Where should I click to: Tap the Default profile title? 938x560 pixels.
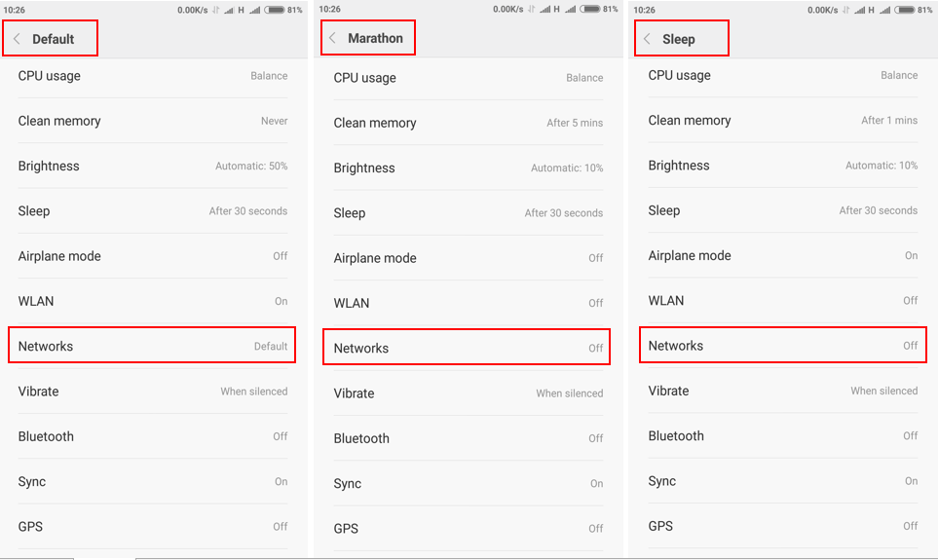tap(54, 39)
